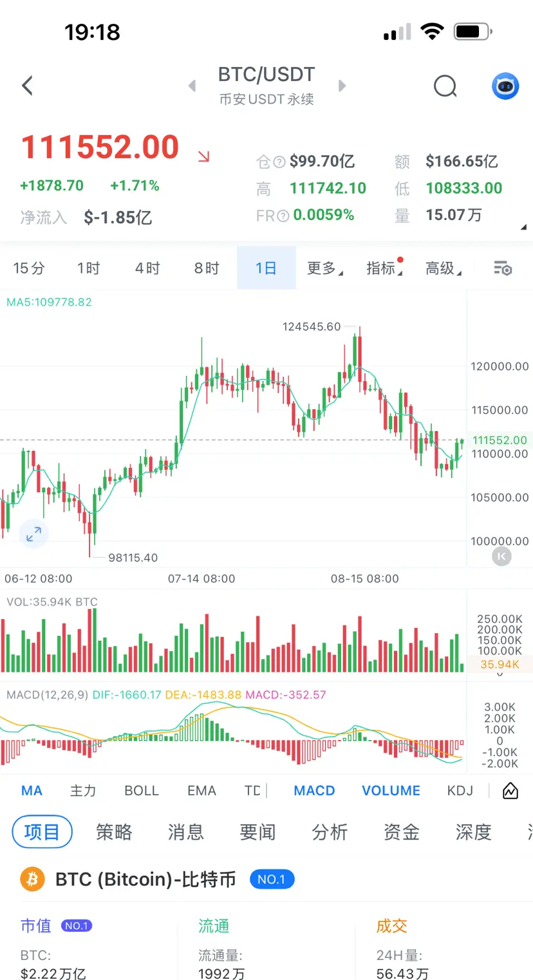Tap the help icon beside 仓
This screenshot has height=980, width=533.
click(x=279, y=162)
